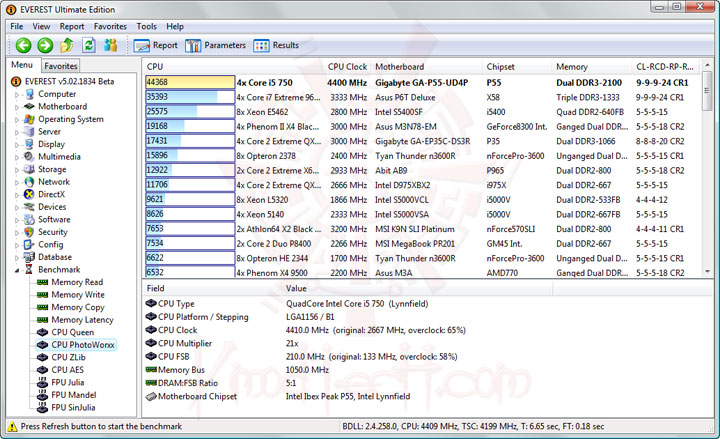Open the Report toolbar button
The image size is (720, 439).
click(x=155, y=45)
